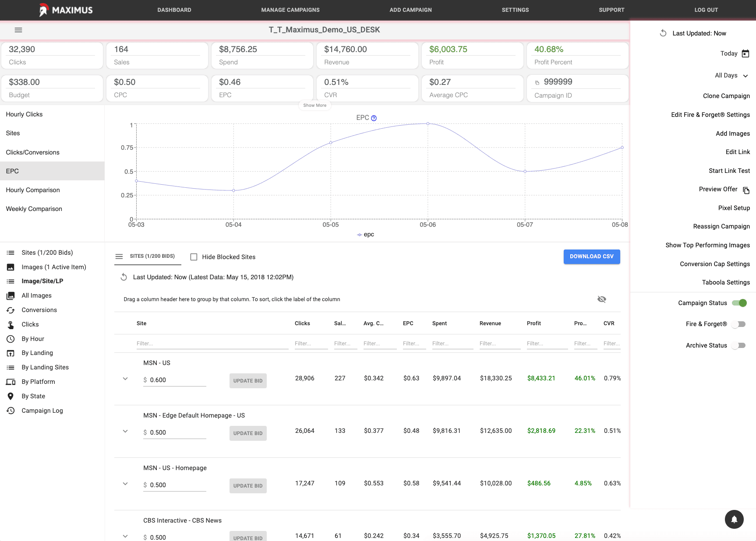The height and width of the screenshot is (541, 756).
Task: Click the copy icon next to Preview Offer
Action: tap(746, 190)
